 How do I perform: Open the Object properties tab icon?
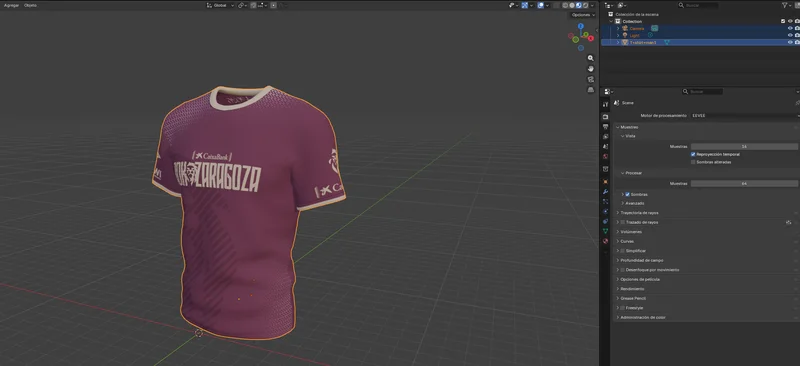point(605,181)
